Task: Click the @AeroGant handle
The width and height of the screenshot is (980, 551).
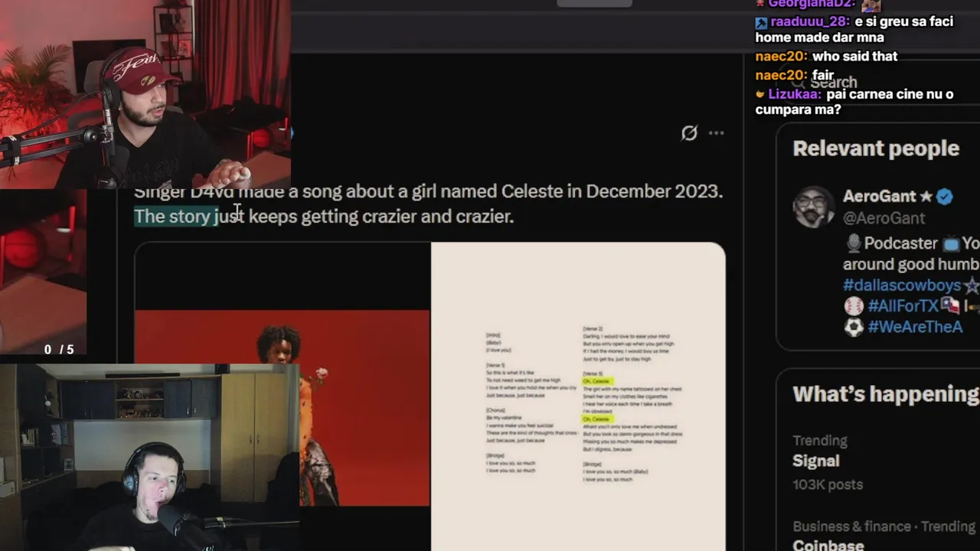Action: pos(884,218)
